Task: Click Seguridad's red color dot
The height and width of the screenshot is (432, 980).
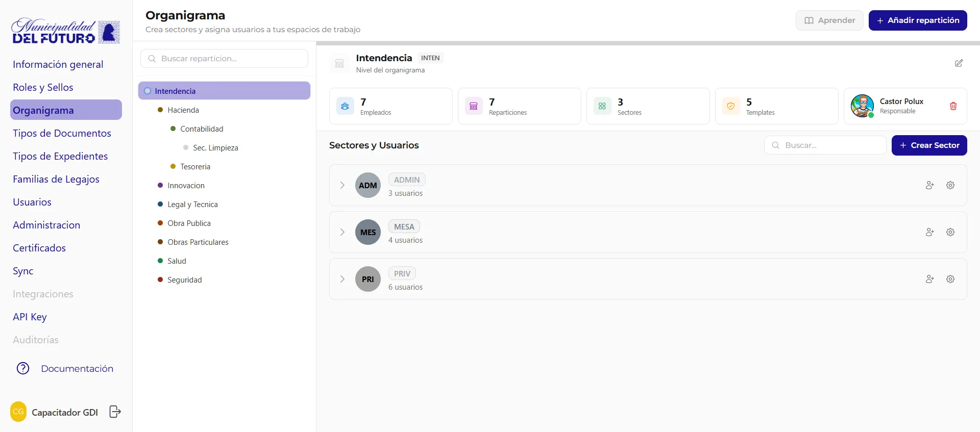Action: pyautogui.click(x=160, y=279)
